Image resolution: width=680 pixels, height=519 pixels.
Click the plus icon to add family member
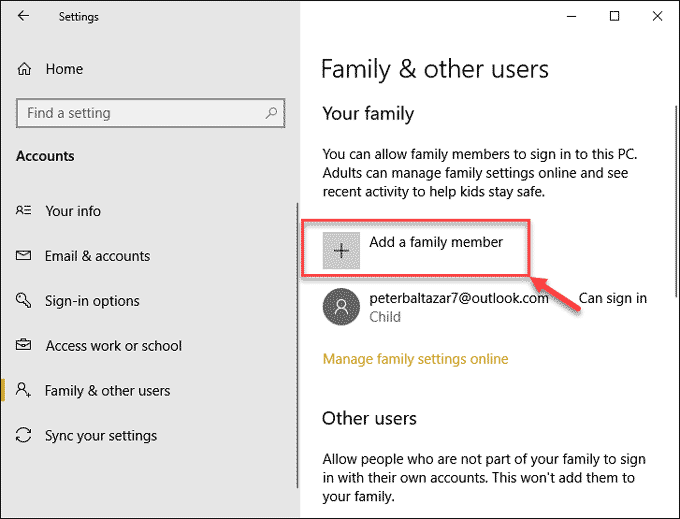point(341,251)
